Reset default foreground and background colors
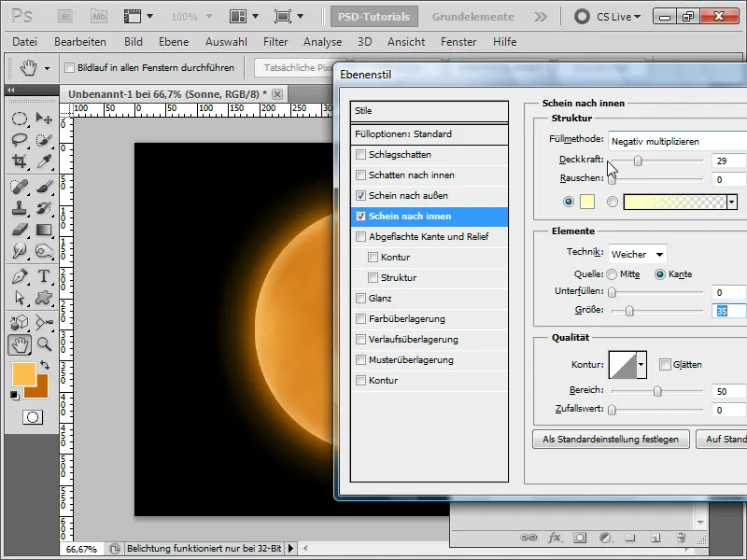 click(x=14, y=395)
